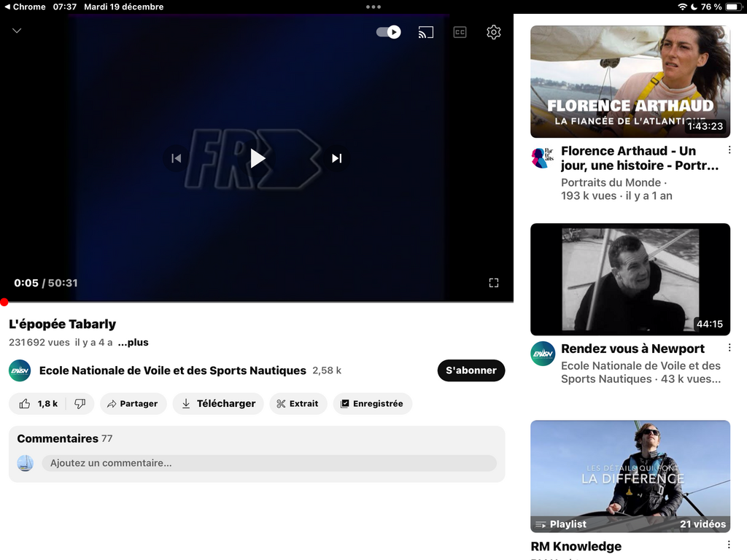The image size is (747, 560).
Task: Click the 'Portraits du Monde' channel name
Action: 611,183
